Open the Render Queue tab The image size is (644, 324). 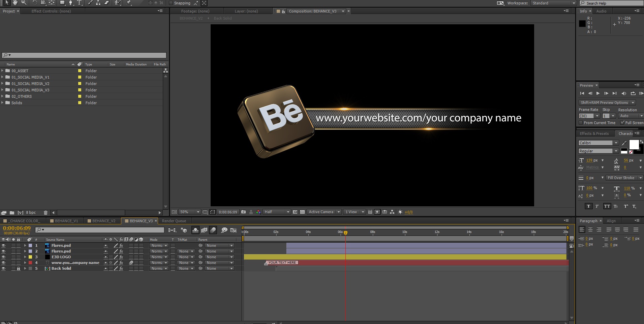click(x=174, y=221)
